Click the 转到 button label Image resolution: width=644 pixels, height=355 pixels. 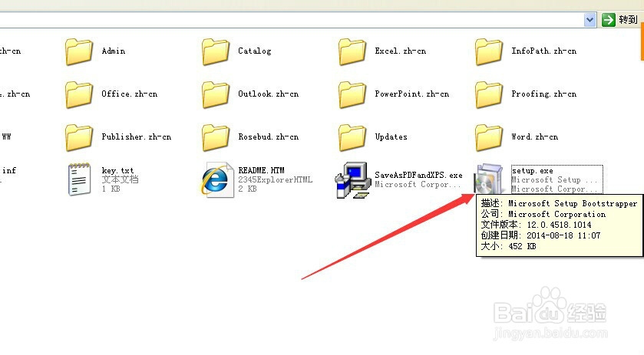pos(628,20)
